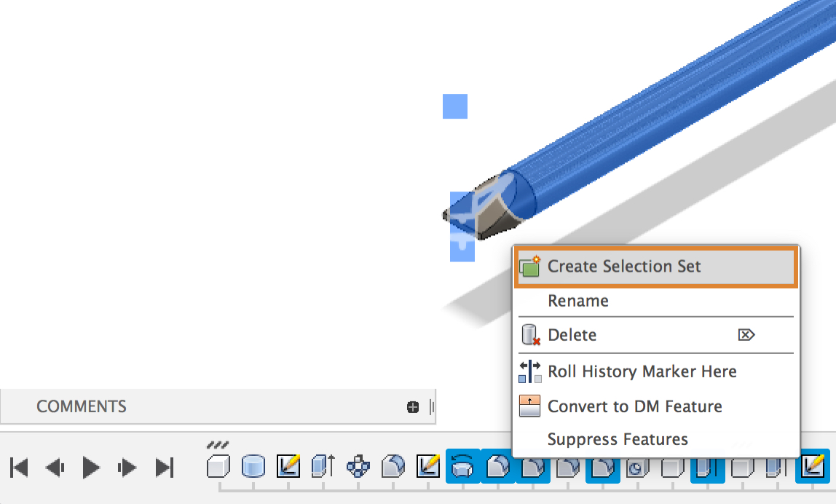Select the Cylinder feature in timeline
The image size is (836, 504).
(x=253, y=467)
